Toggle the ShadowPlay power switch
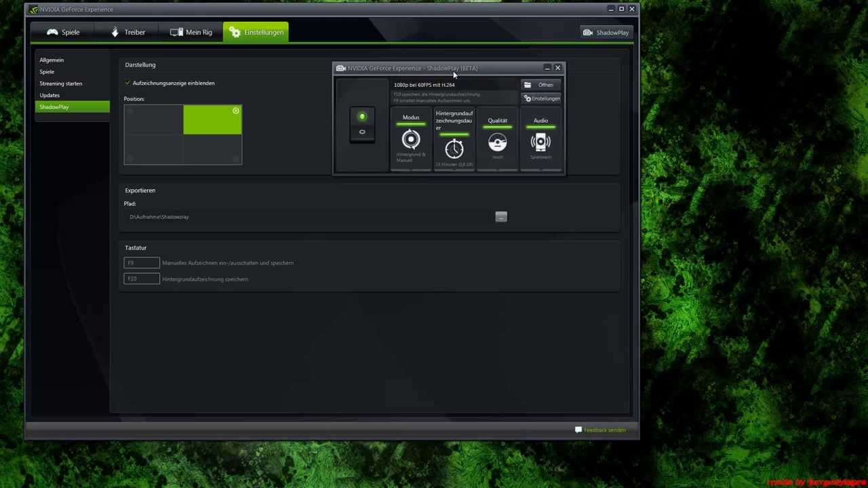 (362, 125)
